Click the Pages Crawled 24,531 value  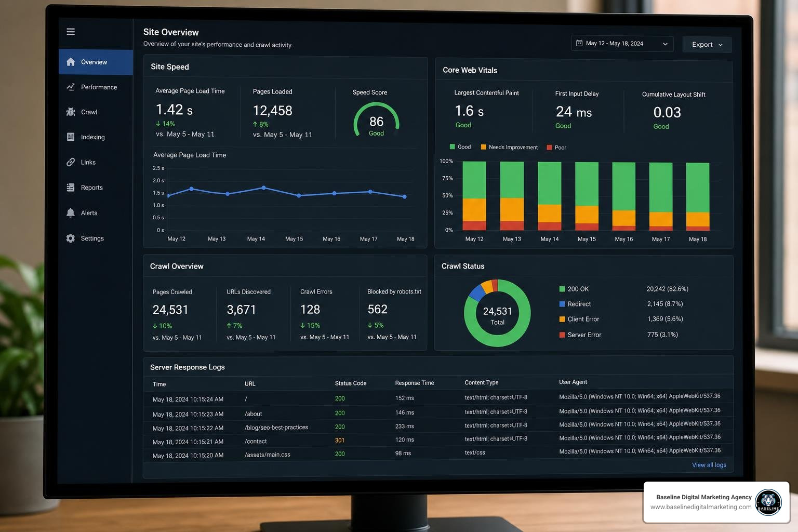[x=170, y=310]
